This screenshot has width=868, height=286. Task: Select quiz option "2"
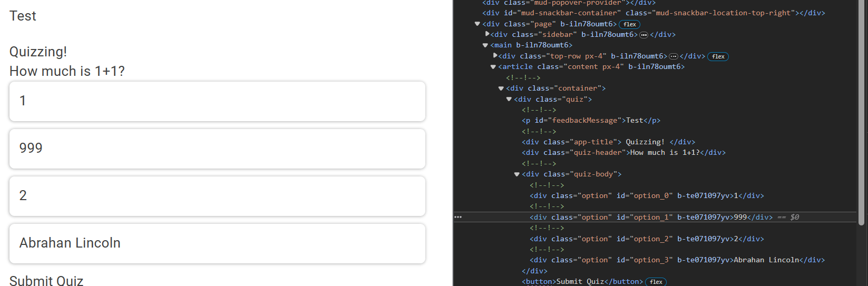[217, 196]
